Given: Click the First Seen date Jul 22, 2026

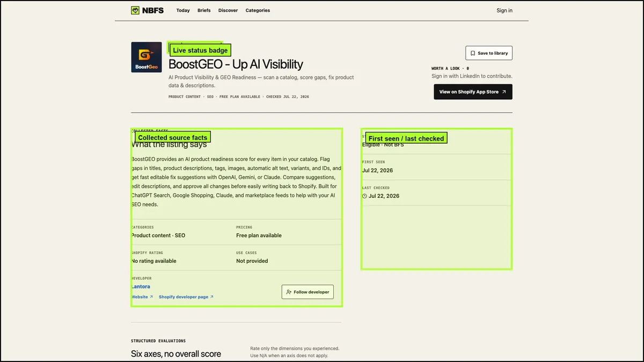Looking at the screenshot, I should [377, 171].
